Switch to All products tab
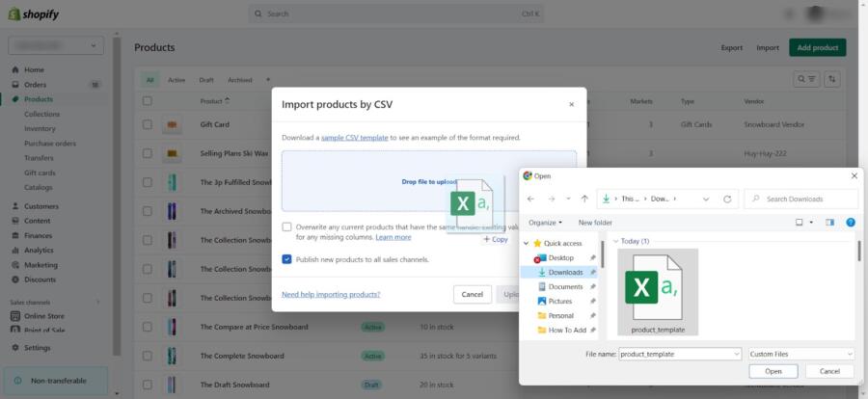 pos(150,80)
